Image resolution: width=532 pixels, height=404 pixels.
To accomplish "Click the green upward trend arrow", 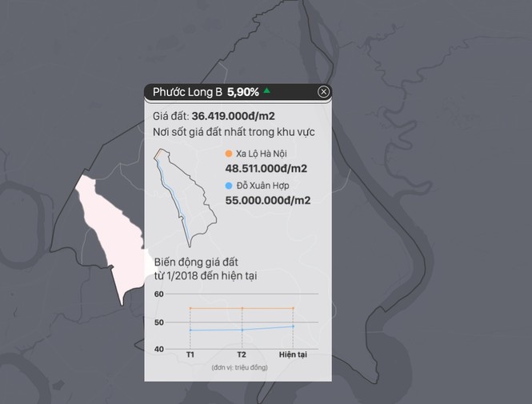I will click(x=266, y=91).
